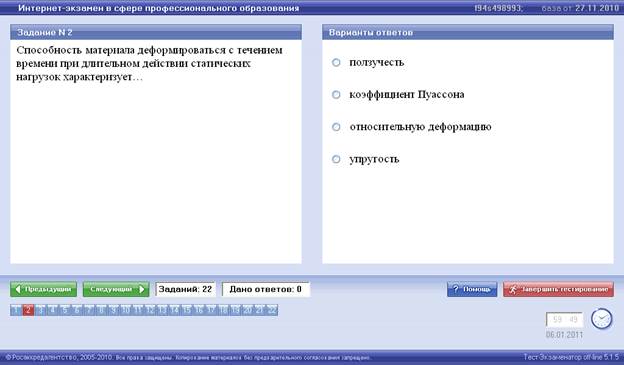Screen dimensions: 624x365
Task: Click the title 'Интернет-экзамен в сфере профессионального образования'
Action: click(x=158, y=8)
